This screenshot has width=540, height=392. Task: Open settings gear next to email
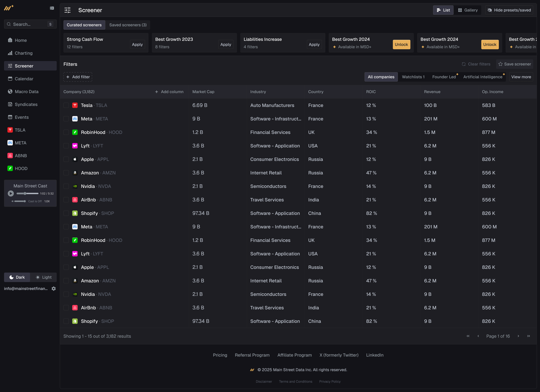tap(53, 288)
